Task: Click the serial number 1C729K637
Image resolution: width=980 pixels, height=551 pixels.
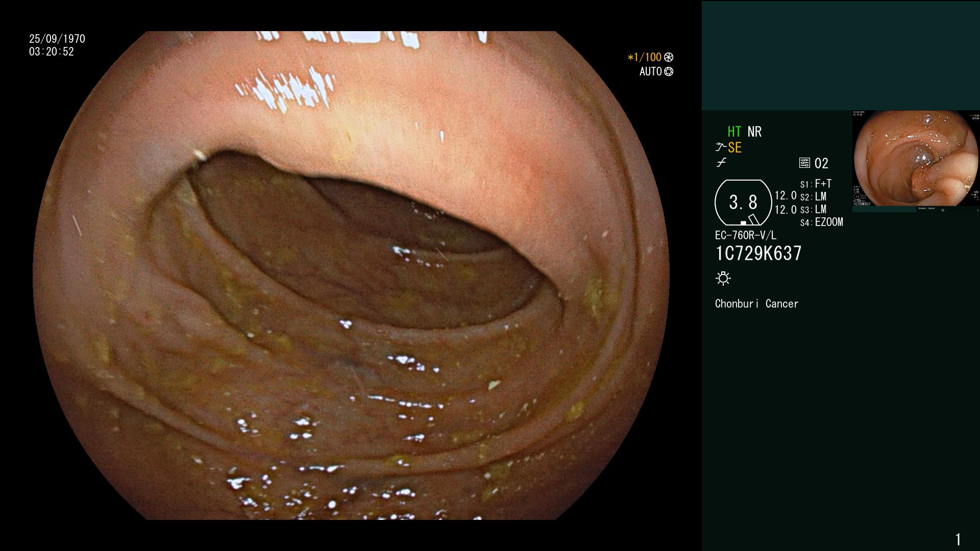Action: point(758,254)
